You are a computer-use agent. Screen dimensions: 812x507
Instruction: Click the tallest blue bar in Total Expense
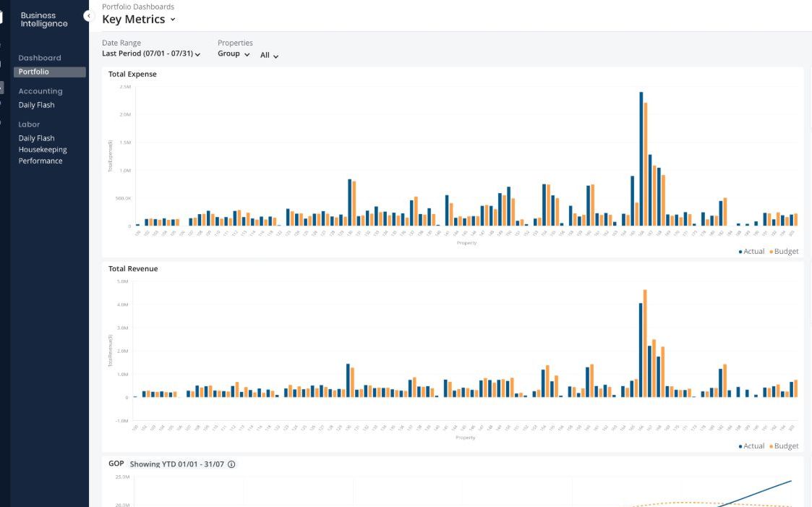(641, 159)
